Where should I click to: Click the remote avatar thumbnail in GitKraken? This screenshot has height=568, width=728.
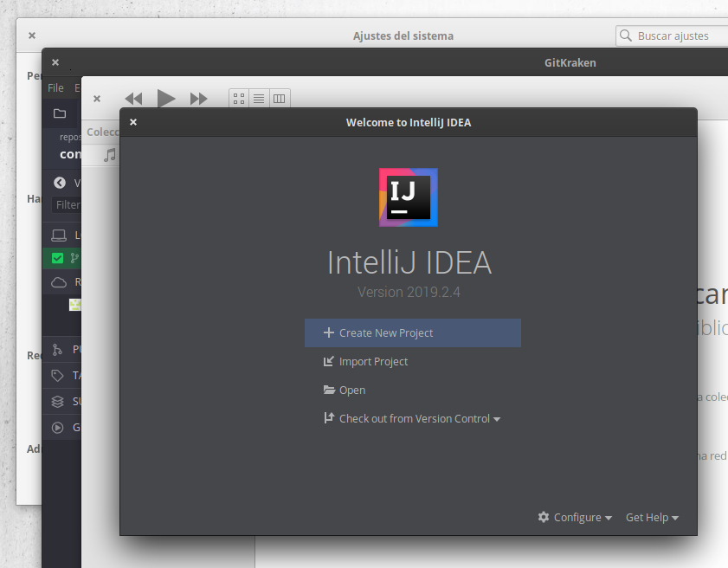[x=74, y=305]
